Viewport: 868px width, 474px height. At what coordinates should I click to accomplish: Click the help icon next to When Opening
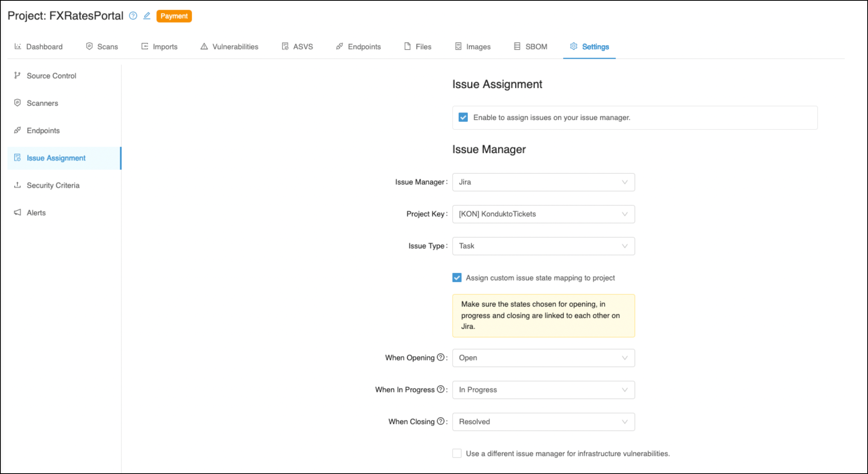click(440, 357)
